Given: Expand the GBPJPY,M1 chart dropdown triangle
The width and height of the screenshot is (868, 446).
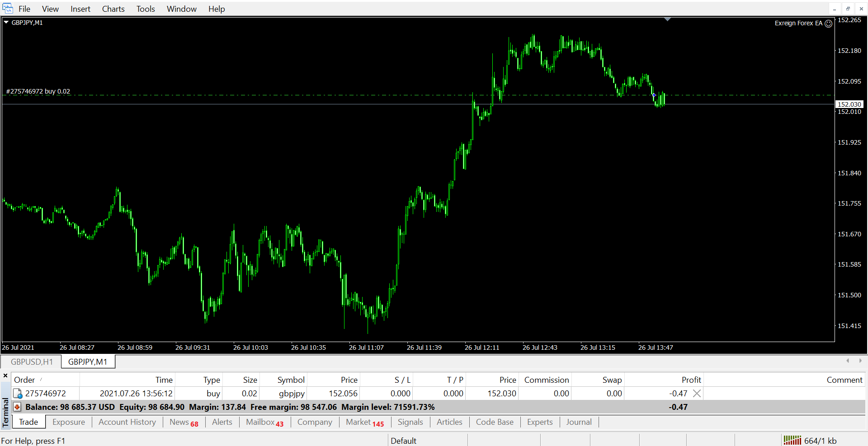Looking at the screenshot, I should pyautogui.click(x=6, y=22).
